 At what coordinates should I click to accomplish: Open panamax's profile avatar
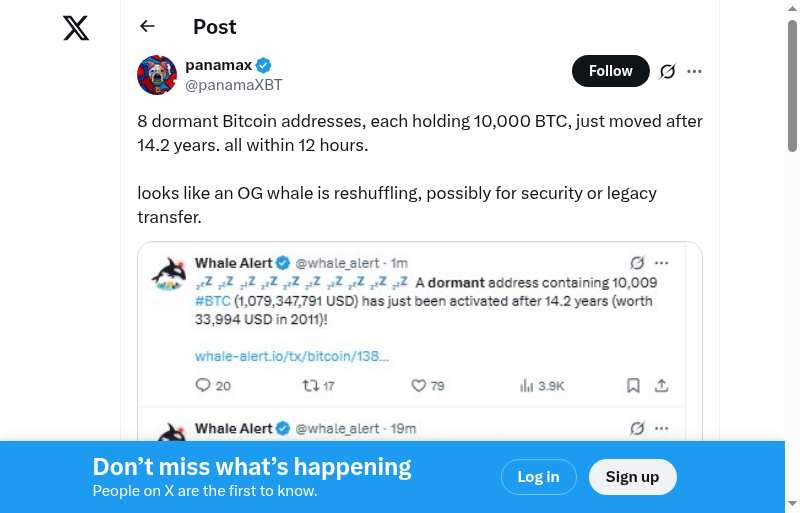[156, 75]
